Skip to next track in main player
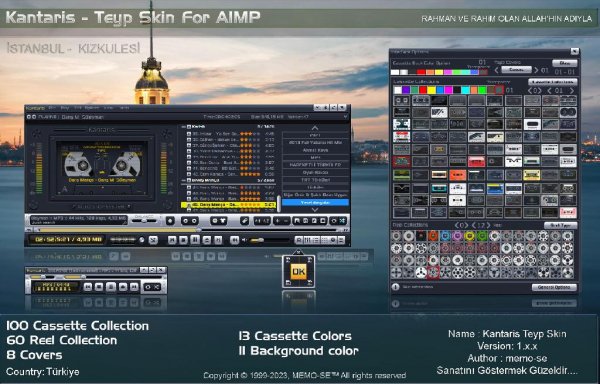This screenshot has width=600, height=384. coord(218,240)
